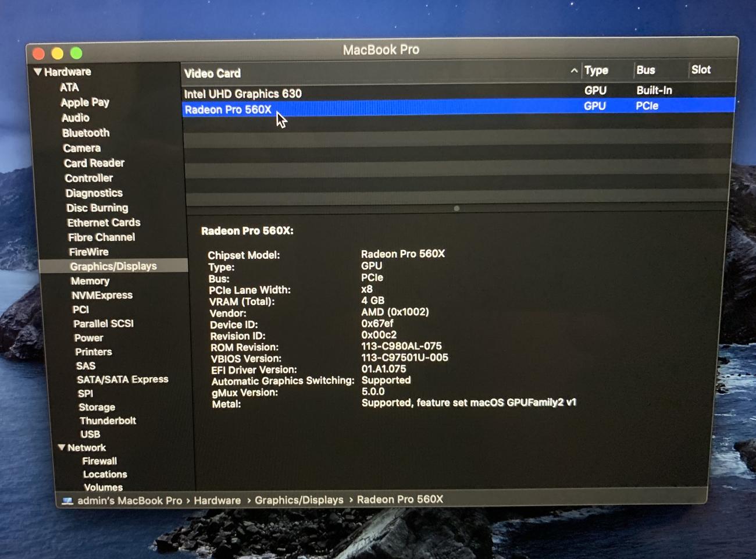The width and height of the screenshot is (756, 559).
Task: Open Volumes under Network
Action: 104,487
